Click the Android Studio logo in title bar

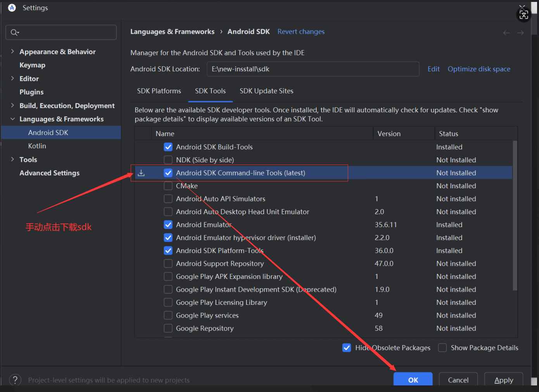12,8
